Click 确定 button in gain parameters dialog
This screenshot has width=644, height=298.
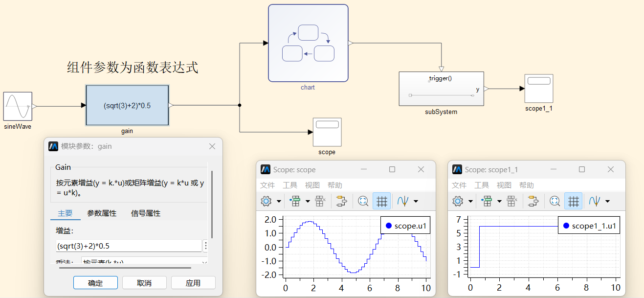pyautogui.click(x=95, y=283)
